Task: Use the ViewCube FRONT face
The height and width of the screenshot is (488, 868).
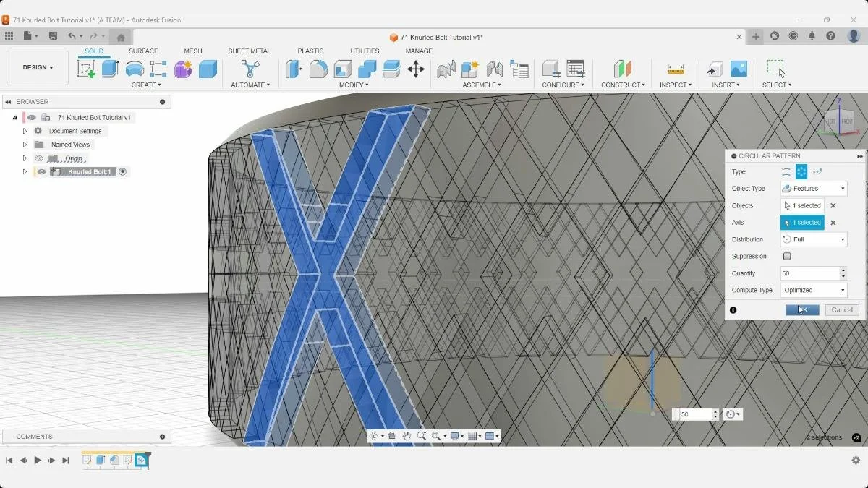Action: click(847, 122)
